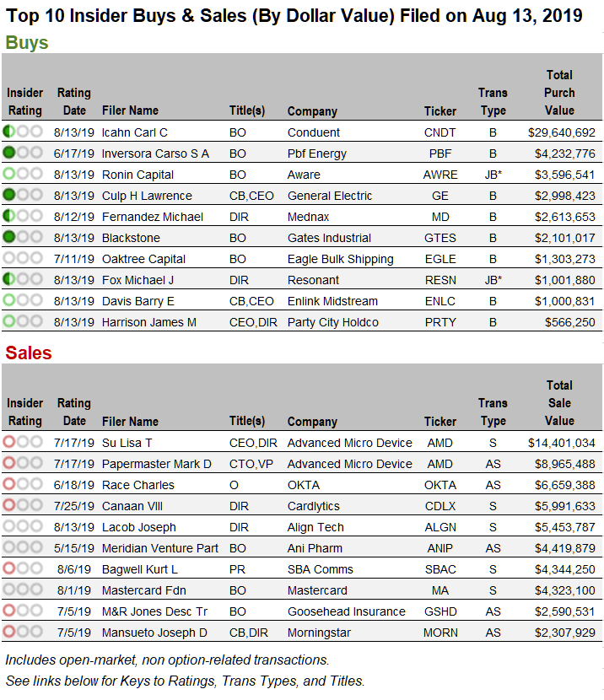Click the Total Sale Value column header

[559, 403]
